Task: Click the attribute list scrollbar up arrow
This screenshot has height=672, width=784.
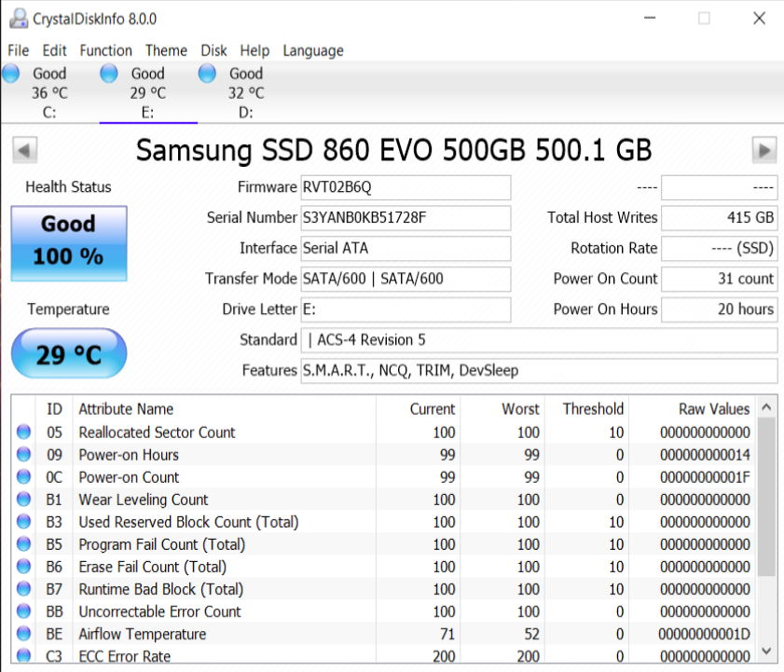Action: point(766,407)
